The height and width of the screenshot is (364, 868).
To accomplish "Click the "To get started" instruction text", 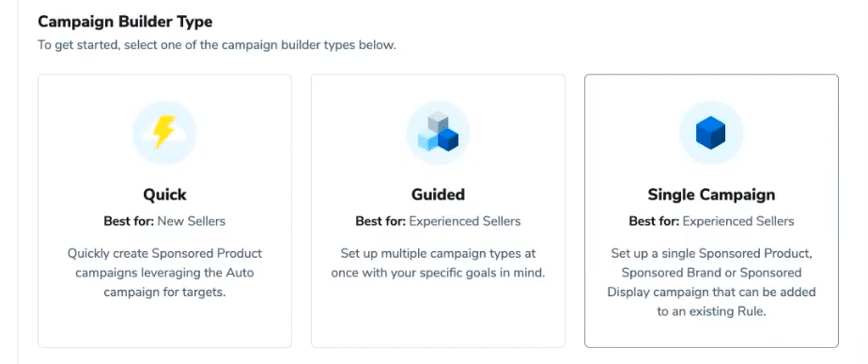I will click(217, 45).
